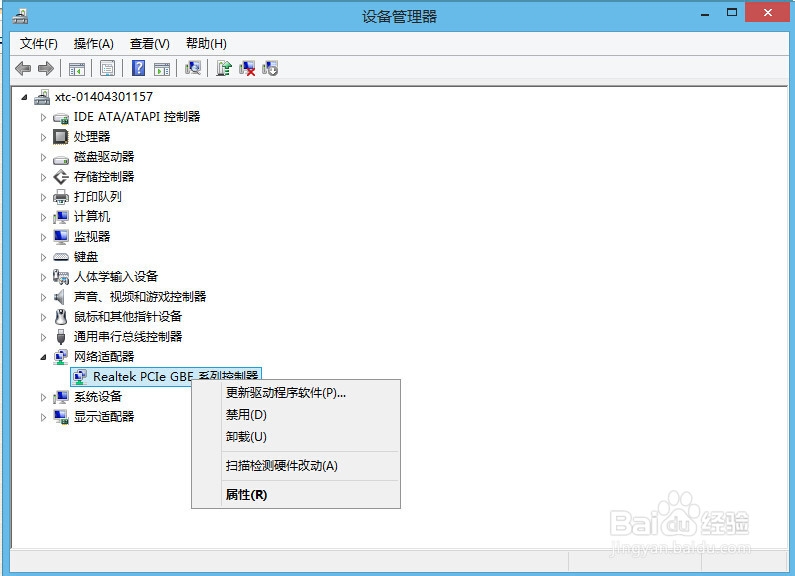Expand the 磁盘驱动器 node arrow
Image resolution: width=795 pixels, height=576 pixels.
click(43, 157)
